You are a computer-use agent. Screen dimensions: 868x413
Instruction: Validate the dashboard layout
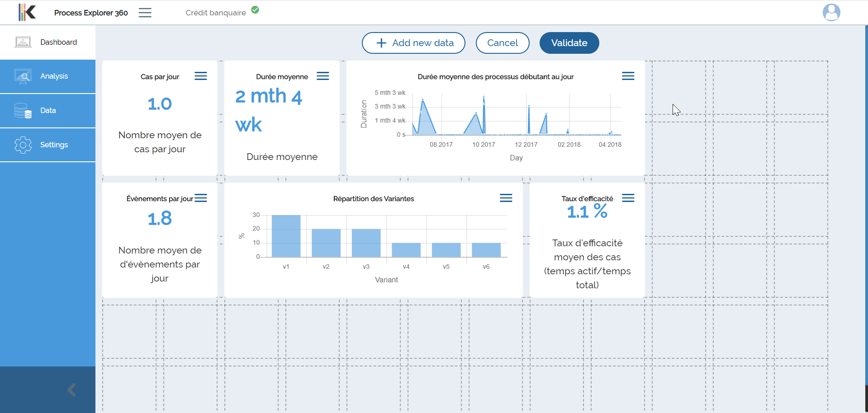tap(569, 43)
